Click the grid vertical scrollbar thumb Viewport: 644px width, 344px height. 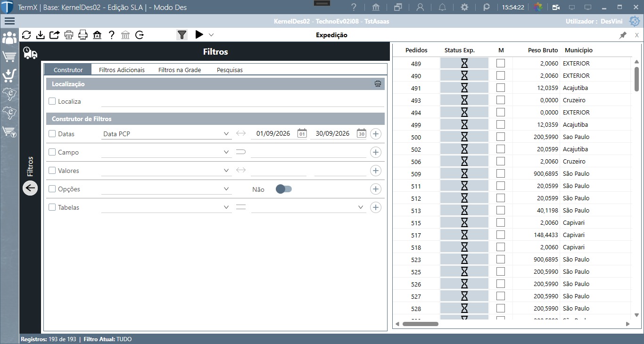coord(636,79)
